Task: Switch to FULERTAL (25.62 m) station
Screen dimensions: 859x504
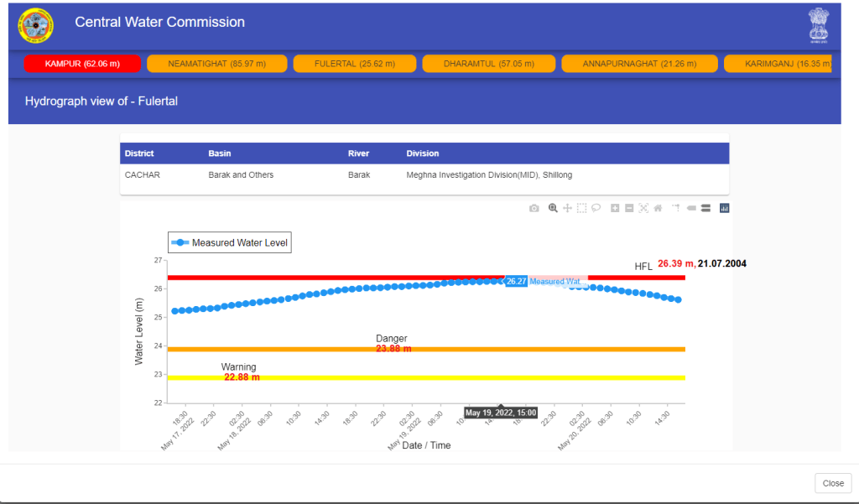Action: (x=354, y=64)
